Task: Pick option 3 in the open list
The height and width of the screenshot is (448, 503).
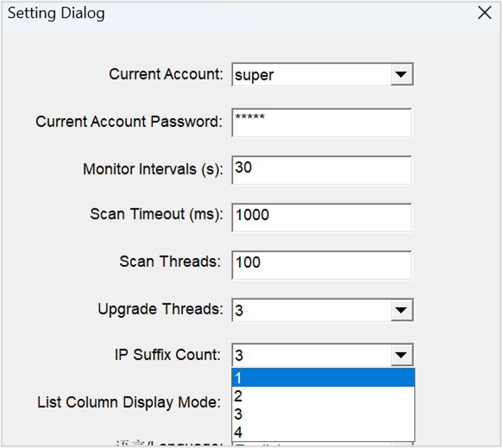Action: pos(323,414)
